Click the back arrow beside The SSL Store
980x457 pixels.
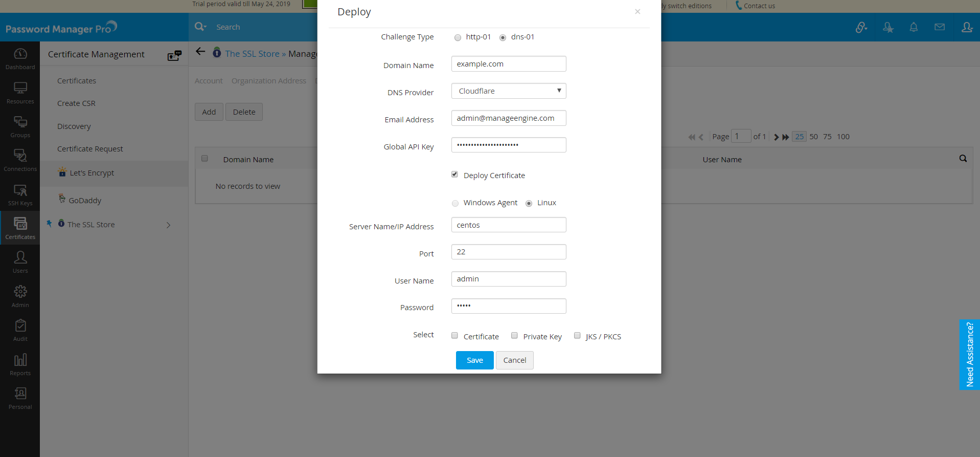200,51
